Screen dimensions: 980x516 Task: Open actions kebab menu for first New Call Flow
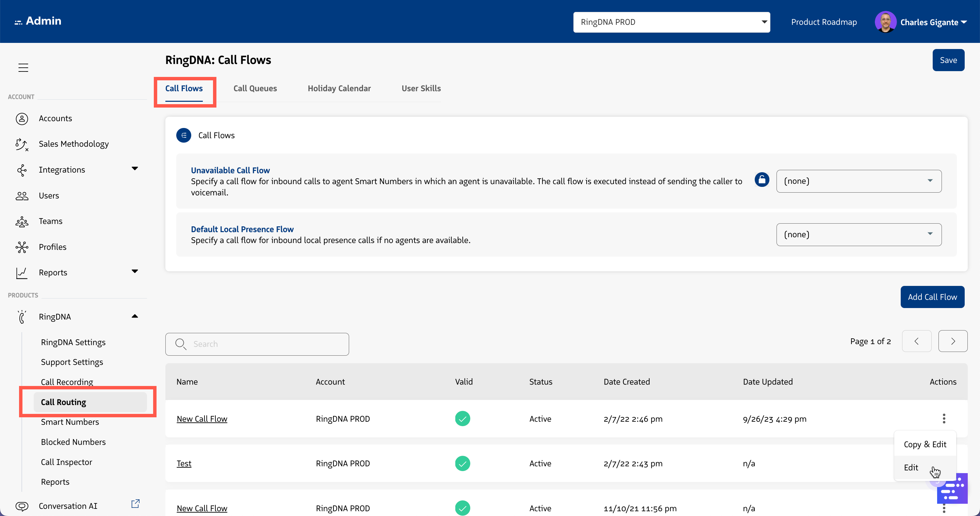[x=944, y=419]
